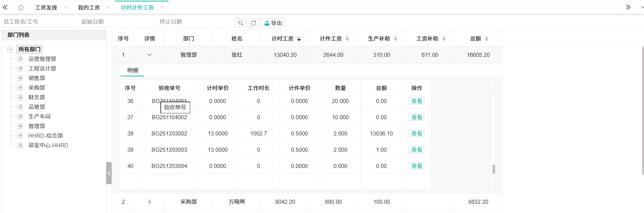
Task: Go to the home icon tab
Action: pos(21,7)
